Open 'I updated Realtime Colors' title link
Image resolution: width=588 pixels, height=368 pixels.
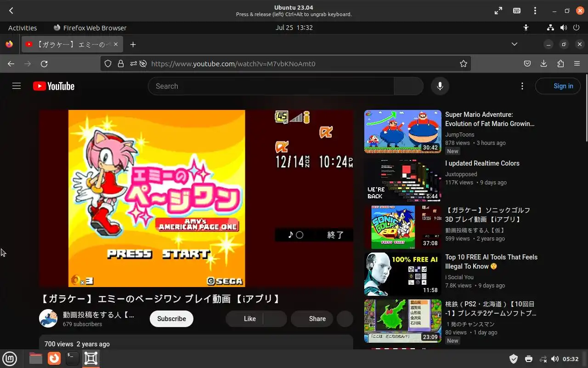click(x=482, y=163)
